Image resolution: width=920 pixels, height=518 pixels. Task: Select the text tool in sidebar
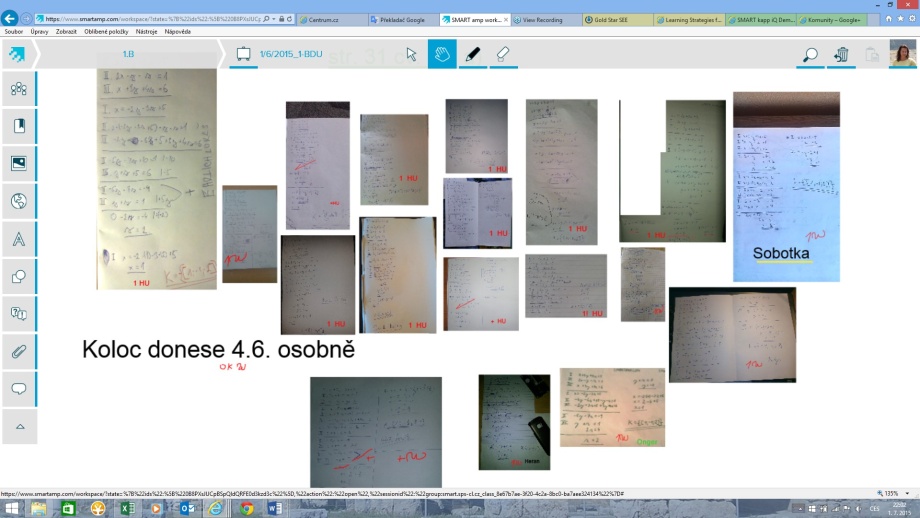[19, 239]
